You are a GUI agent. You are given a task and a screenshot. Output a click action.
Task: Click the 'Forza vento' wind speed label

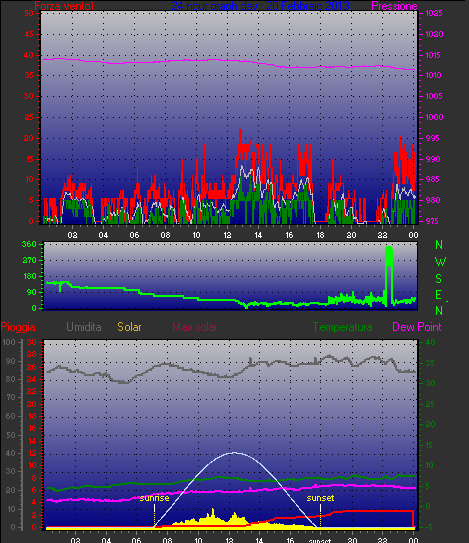tap(64, 6)
